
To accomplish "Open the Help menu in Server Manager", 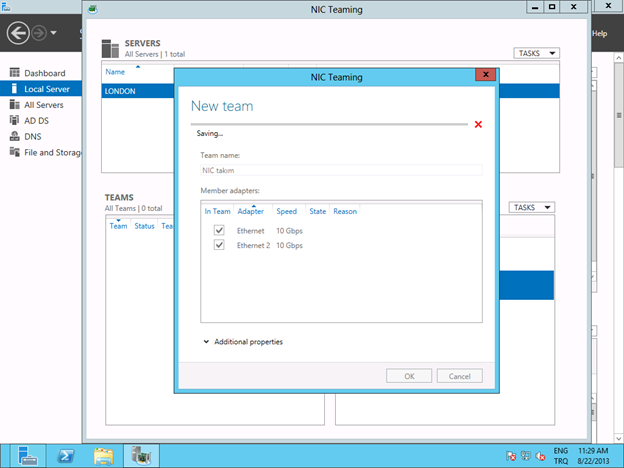I will [599, 33].
